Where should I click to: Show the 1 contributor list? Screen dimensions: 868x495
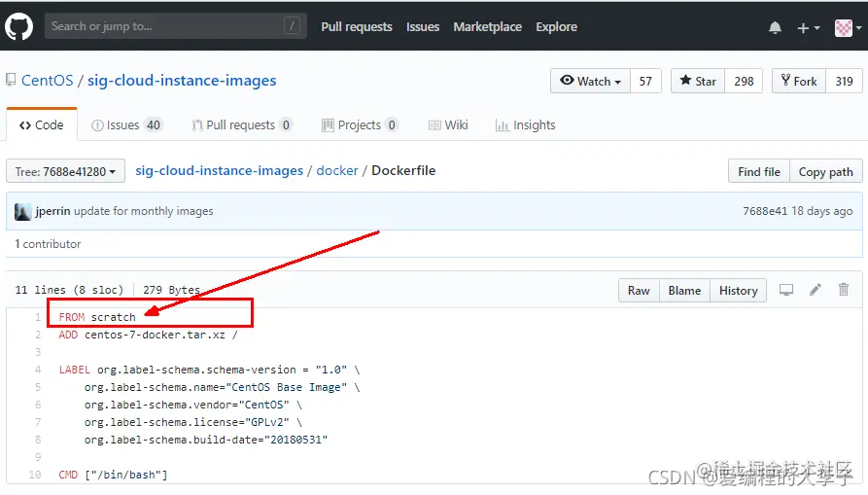pyautogui.click(x=48, y=244)
